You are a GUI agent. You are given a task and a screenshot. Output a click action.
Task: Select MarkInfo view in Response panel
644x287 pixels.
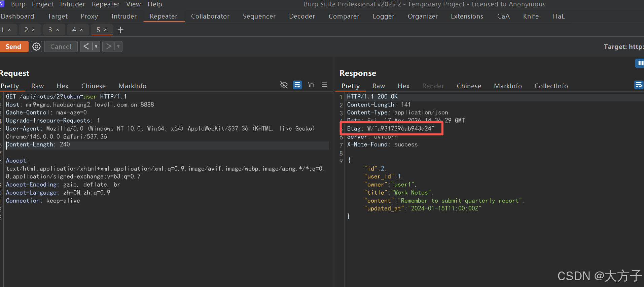pyautogui.click(x=508, y=86)
